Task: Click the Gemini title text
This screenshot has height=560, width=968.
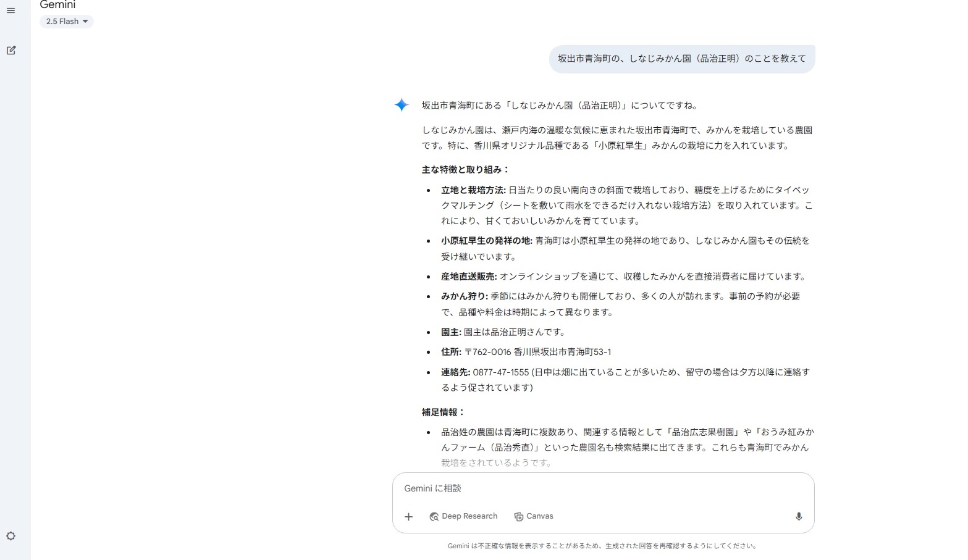Action: click(57, 5)
